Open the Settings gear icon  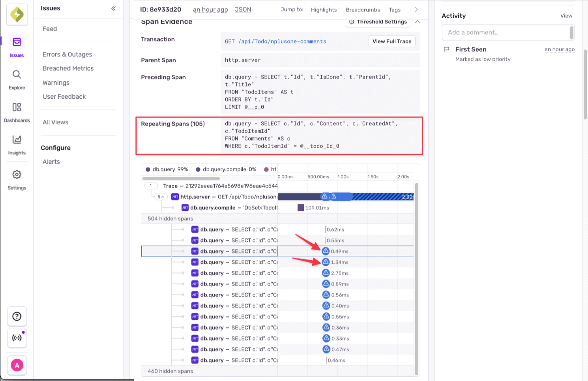(17, 175)
